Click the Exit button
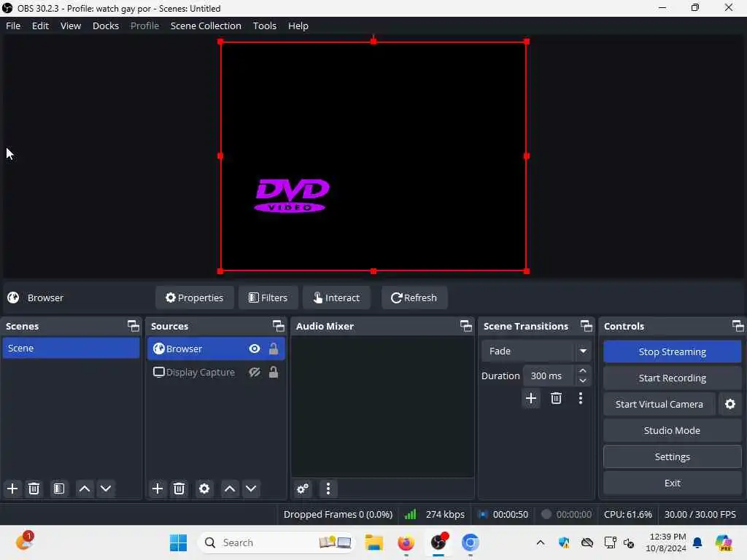 [672, 483]
